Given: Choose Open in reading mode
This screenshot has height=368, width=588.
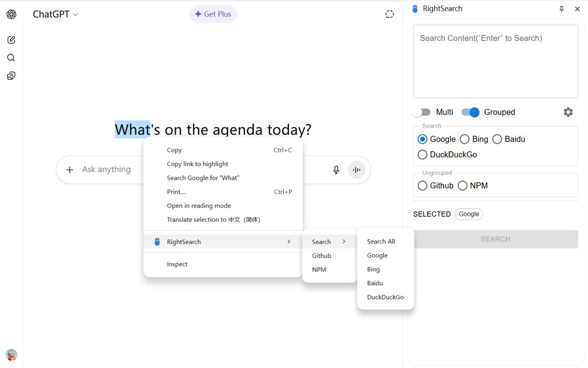Looking at the screenshot, I should 223,206.
